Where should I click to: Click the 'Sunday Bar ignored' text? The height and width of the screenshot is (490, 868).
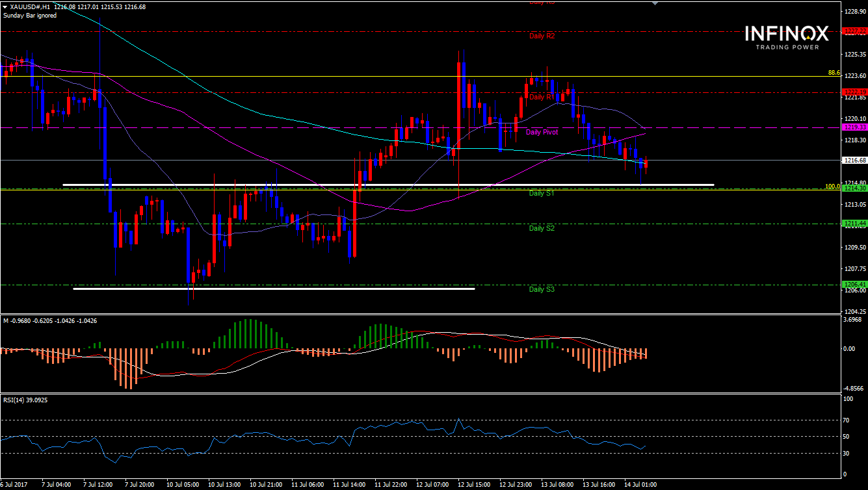pos(29,16)
